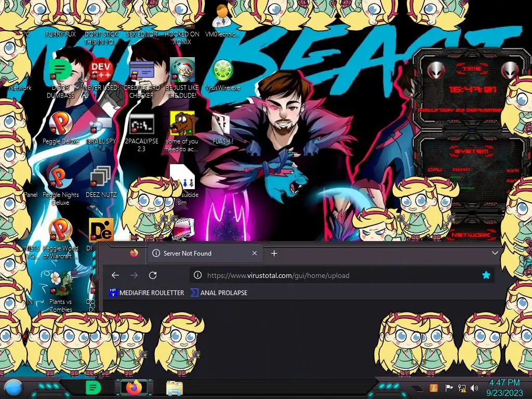Screen dimensions: 532x399
Task: Open the Plants vs Zombies icon
Action: [x=61, y=284]
